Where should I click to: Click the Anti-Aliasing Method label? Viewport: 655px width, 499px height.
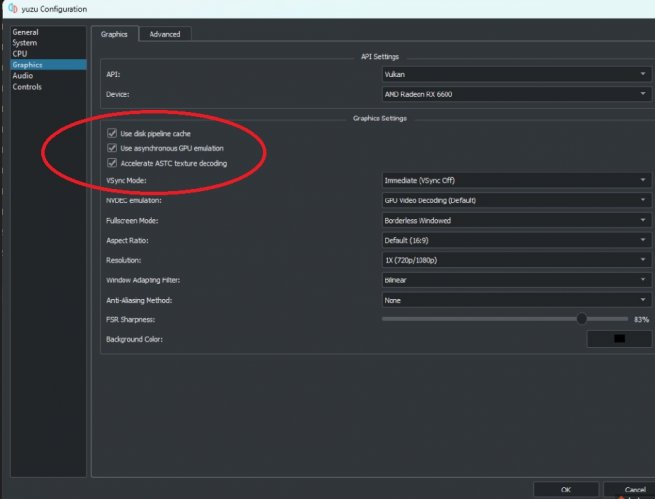(139, 300)
